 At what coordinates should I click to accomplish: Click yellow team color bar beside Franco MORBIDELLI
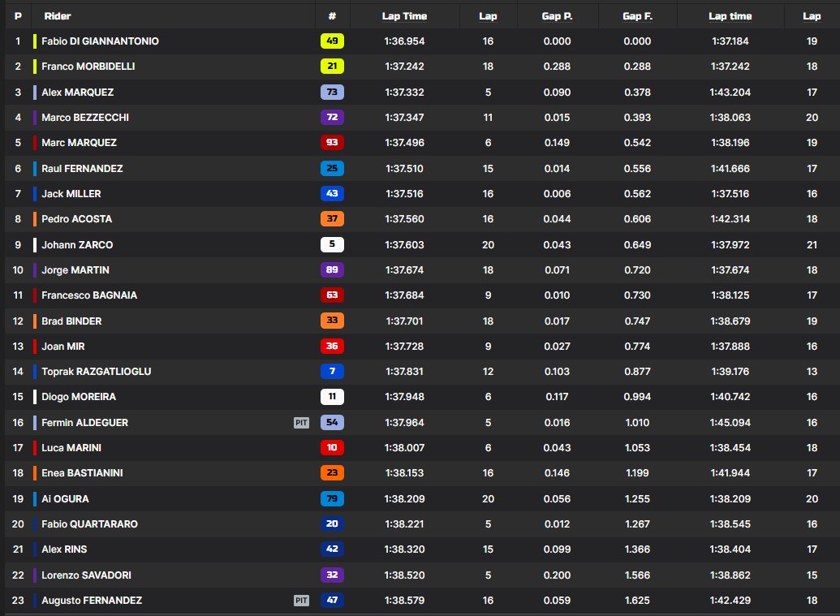35,67
